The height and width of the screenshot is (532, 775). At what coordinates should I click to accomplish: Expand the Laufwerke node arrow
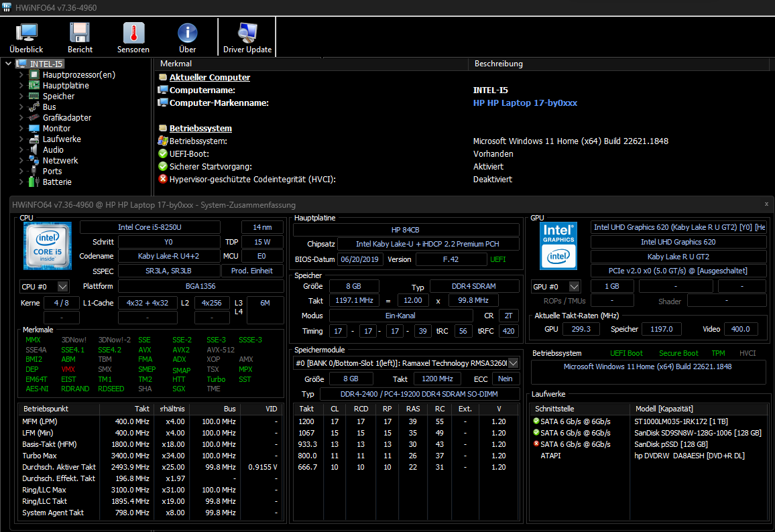pyautogui.click(x=21, y=139)
